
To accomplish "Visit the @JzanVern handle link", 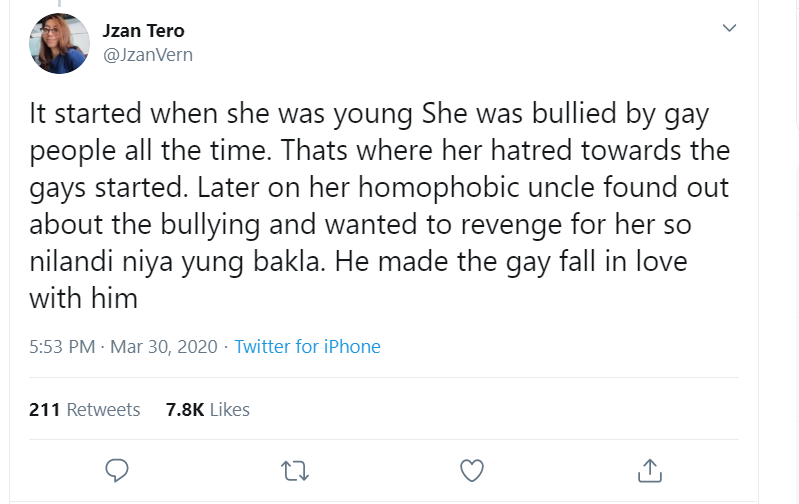I will tap(148, 55).
